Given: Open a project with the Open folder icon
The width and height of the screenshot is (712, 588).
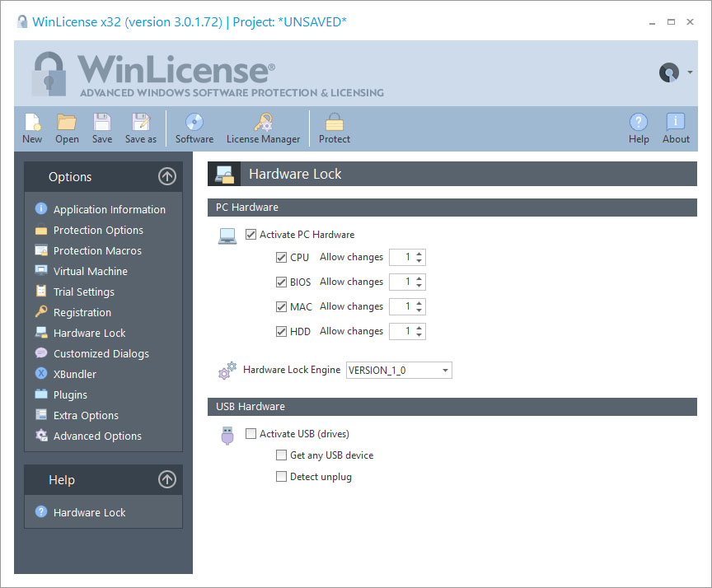Looking at the screenshot, I should click(67, 122).
